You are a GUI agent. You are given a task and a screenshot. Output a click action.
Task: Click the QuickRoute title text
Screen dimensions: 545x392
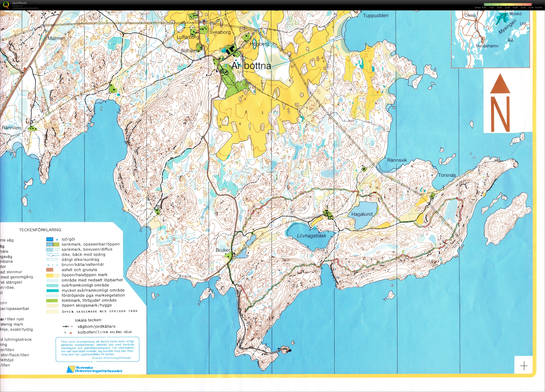[x=19, y=3]
